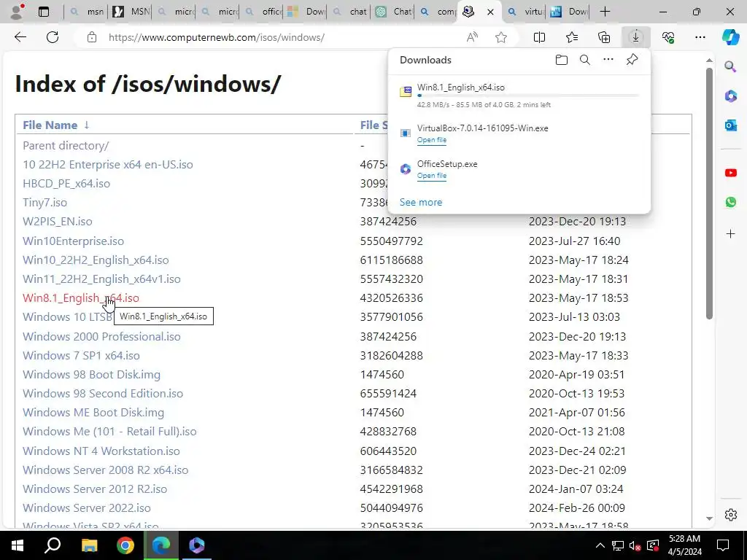Open the Windows Start button
Screen dimensions: 747x560
[x=18, y=545]
